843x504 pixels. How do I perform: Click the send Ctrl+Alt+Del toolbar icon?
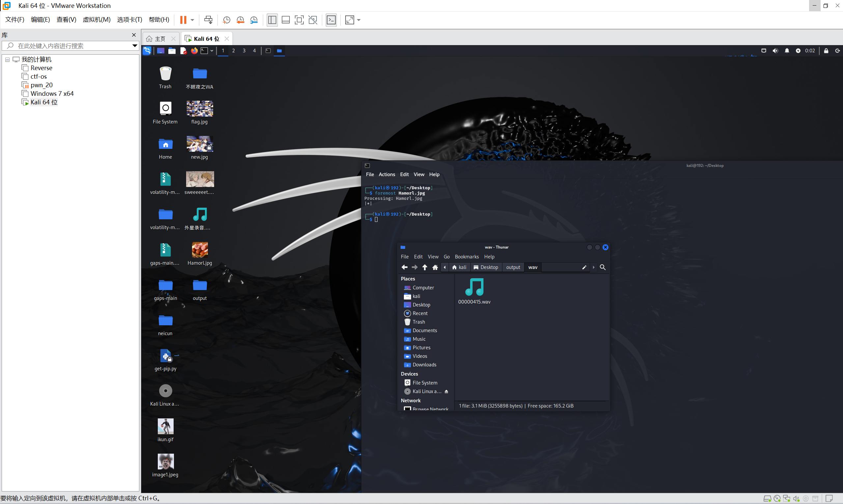pos(208,20)
